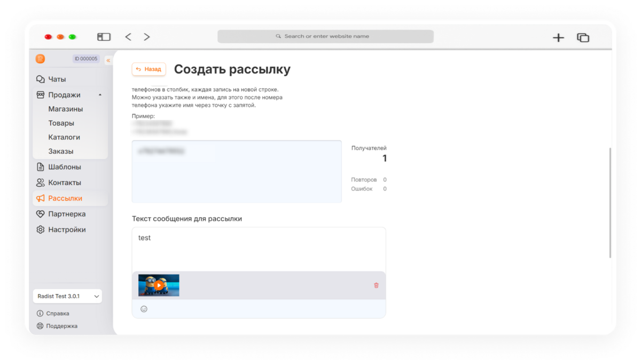The width and height of the screenshot is (641, 364).
Task: Open a new tab with the plus icon
Action: point(558,37)
